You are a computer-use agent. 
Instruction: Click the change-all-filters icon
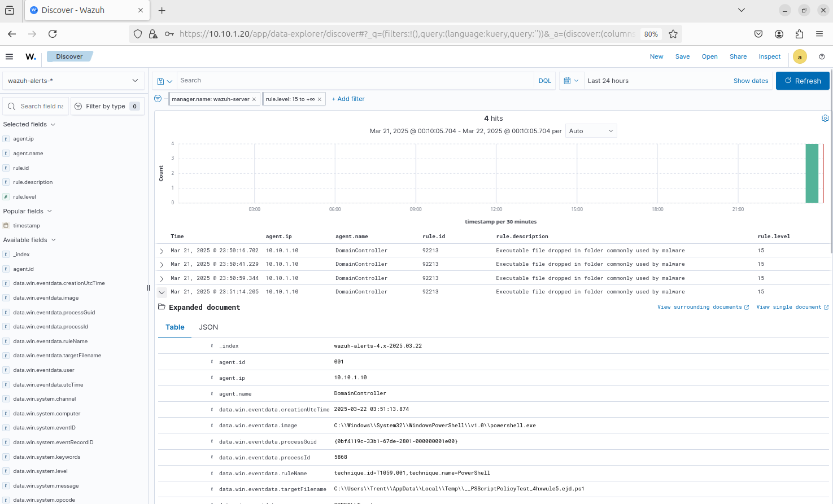point(158,99)
